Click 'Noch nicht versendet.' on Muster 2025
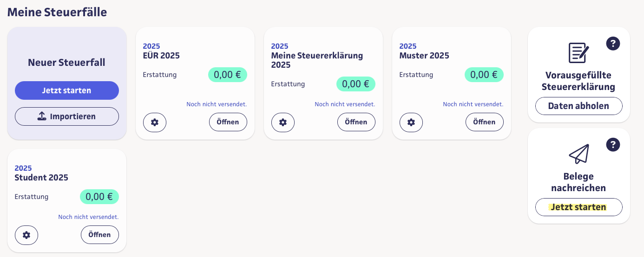This screenshot has height=257, width=644. coord(473,104)
